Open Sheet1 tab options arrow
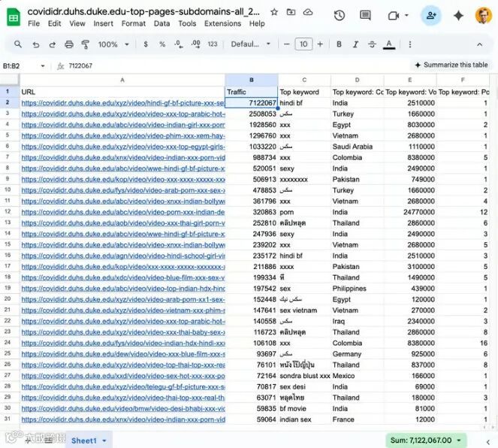This screenshot has height=448, width=498. point(104,440)
